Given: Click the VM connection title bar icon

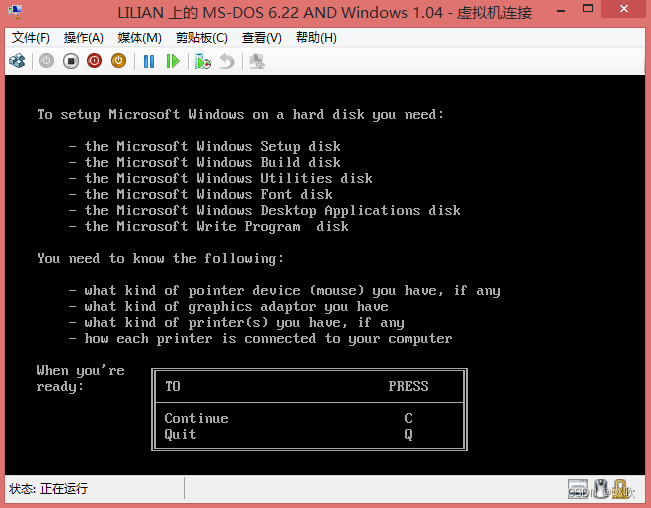Looking at the screenshot, I should pos(15,12).
